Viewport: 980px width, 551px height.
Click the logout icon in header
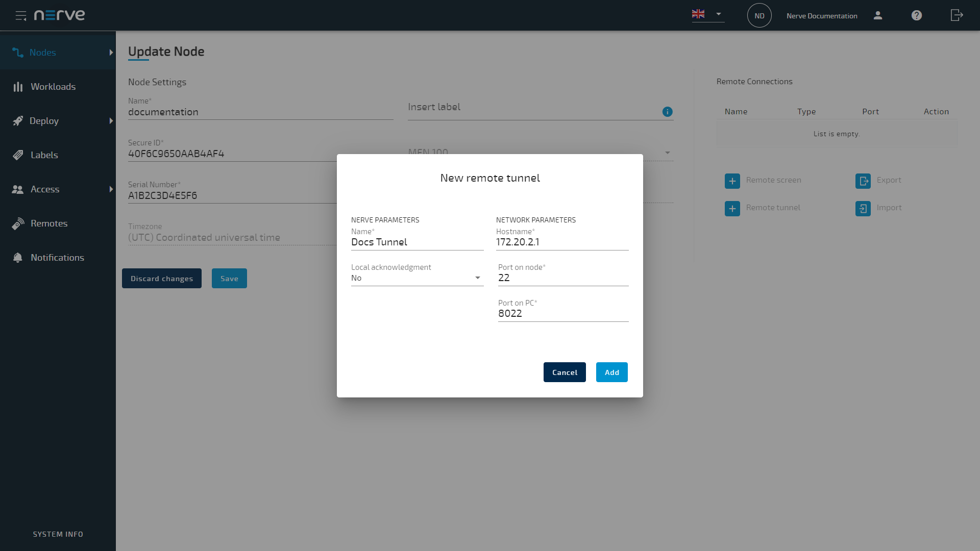pyautogui.click(x=957, y=15)
